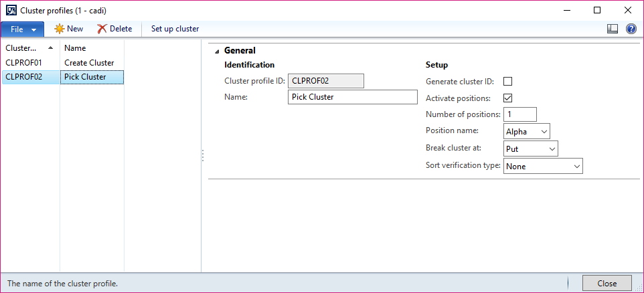Open the Break cluster at dropdown
The height and width of the screenshot is (293, 644).
pyautogui.click(x=531, y=149)
